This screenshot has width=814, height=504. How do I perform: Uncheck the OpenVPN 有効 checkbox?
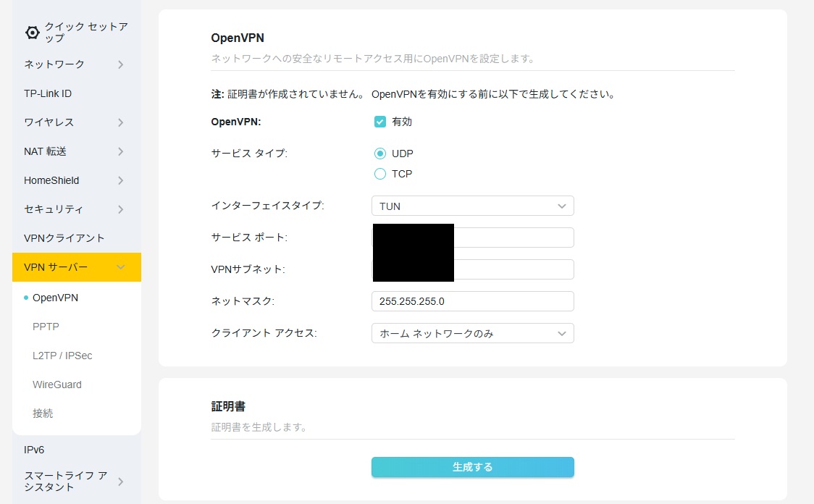380,122
